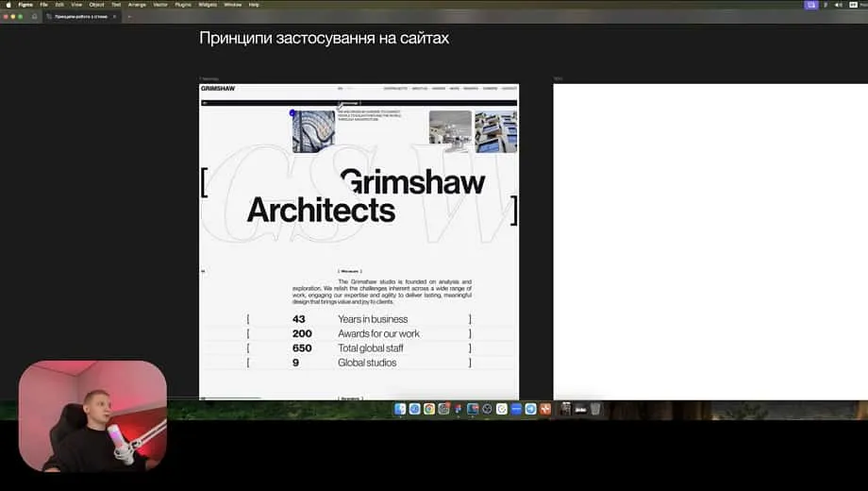This screenshot has height=491, width=868.
Task: Select the white interior photo thumbnail
Action: 451,131
